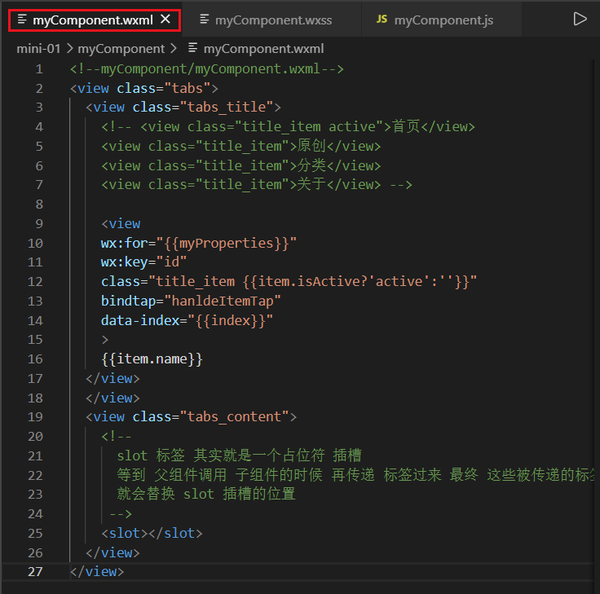Click "tabs_content" on line 19
Viewport: 600px width, 594px height.
tap(235, 417)
